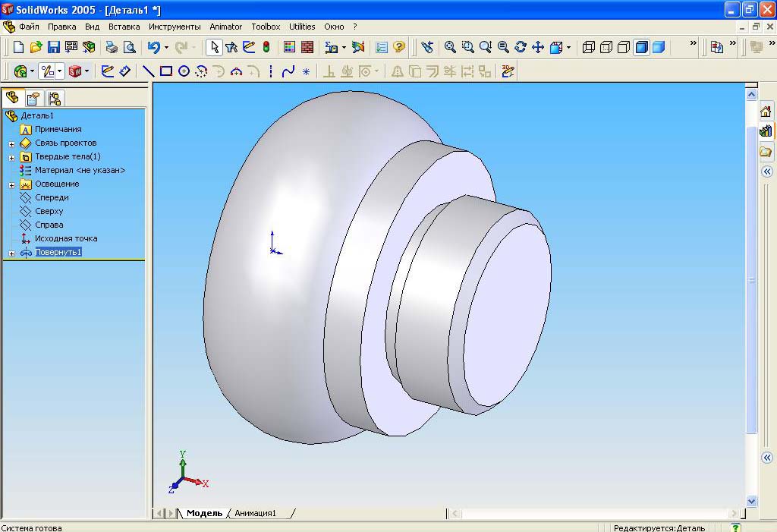Switch to the ConfigurationManager tab
The image size is (777, 532).
[55, 98]
